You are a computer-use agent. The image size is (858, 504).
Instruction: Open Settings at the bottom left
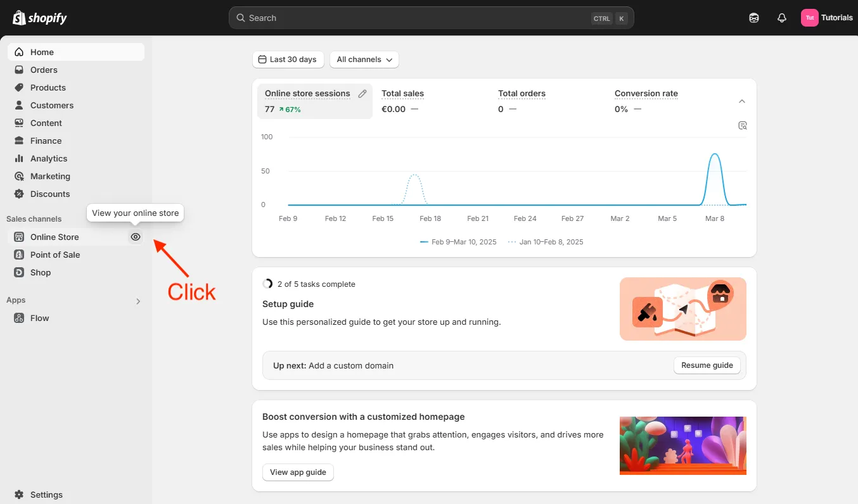tap(45, 495)
